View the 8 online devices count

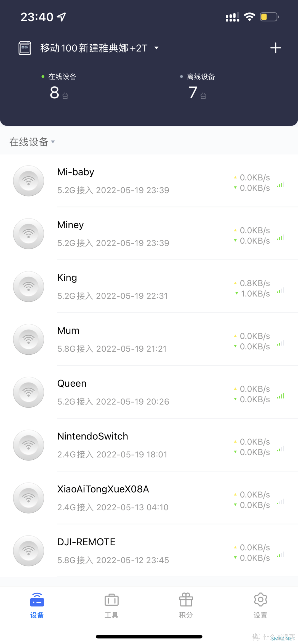(x=55, y=92)
